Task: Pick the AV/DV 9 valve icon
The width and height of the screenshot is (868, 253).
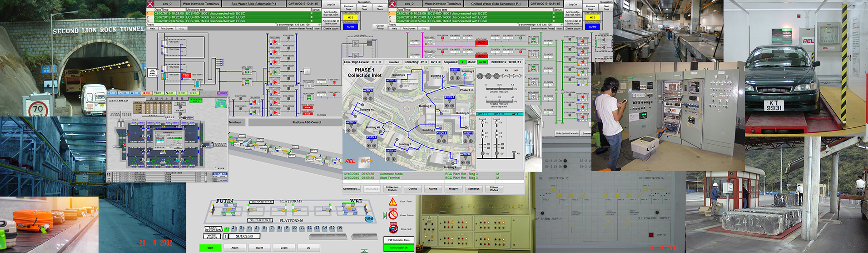Action: [391, 155]
